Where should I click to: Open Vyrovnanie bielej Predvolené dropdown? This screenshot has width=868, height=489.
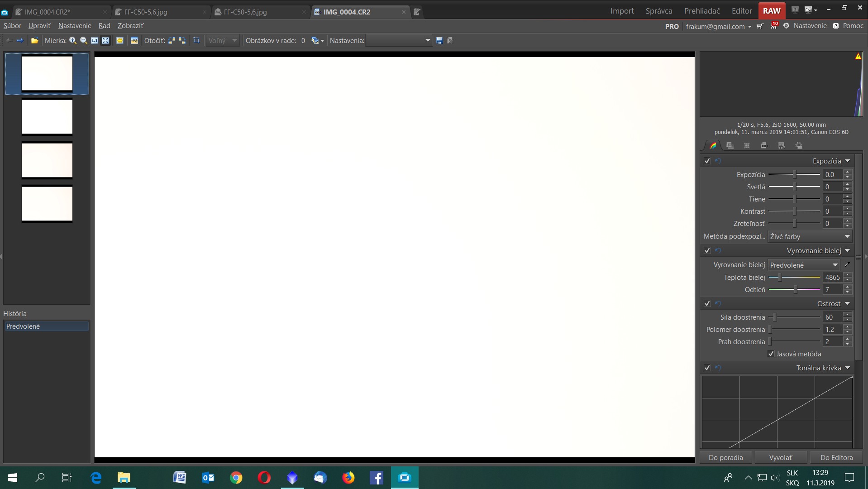[803, 265]
